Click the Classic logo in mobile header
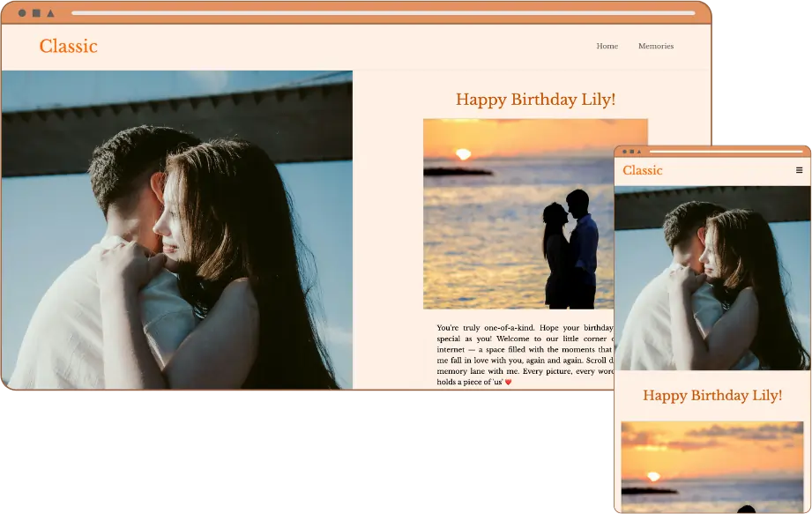The width and height of the screenshot is (812, 514). (x=642, y=170)
